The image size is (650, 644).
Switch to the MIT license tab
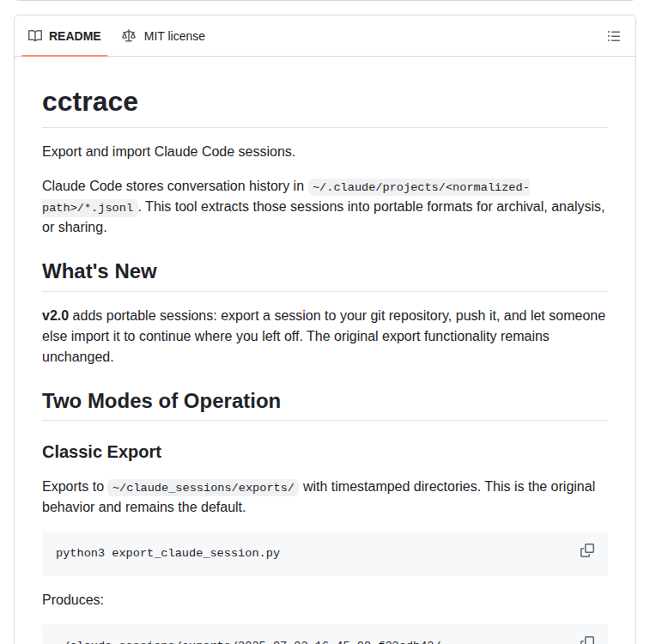[163, 36]
